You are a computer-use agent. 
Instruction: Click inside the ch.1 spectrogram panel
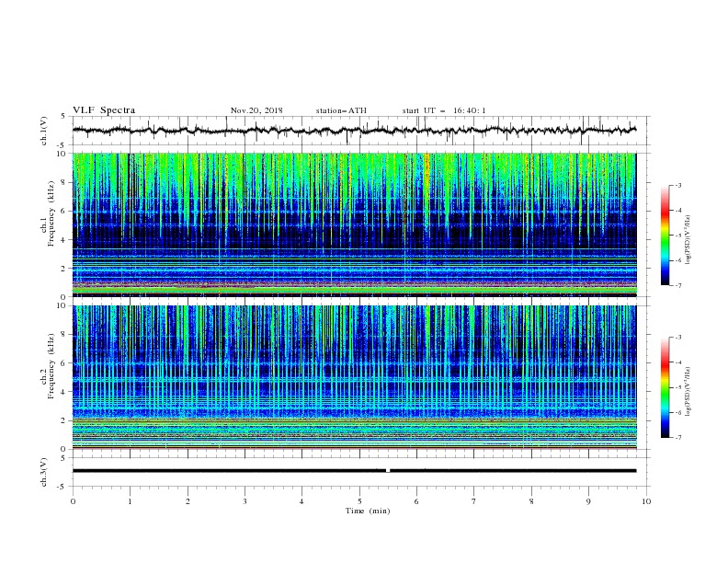tap(355, 224)
